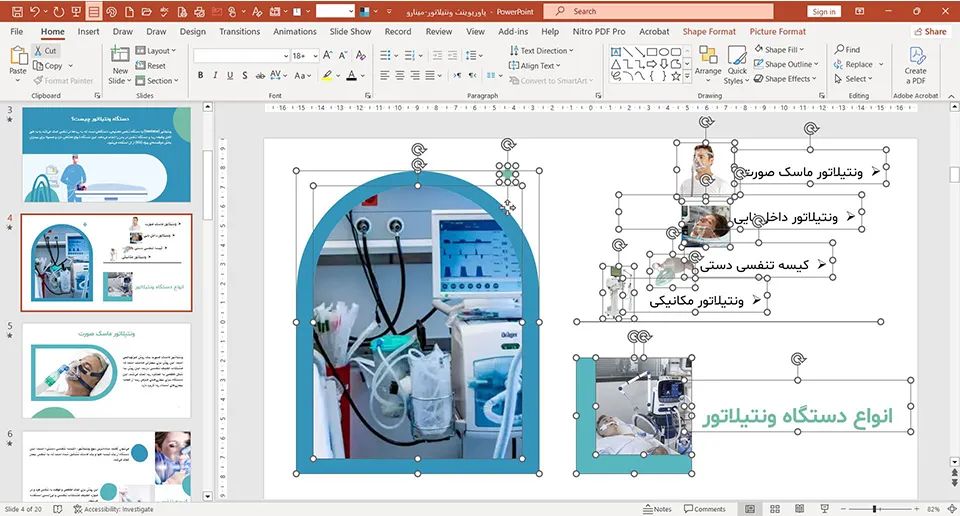Open Quick Styles gallery

737,65
